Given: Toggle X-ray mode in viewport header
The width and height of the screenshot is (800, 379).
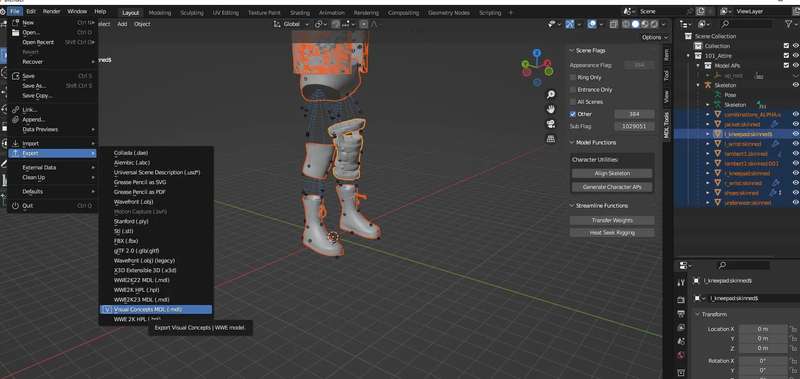Looking at the screenshot, I should point(613,24).
